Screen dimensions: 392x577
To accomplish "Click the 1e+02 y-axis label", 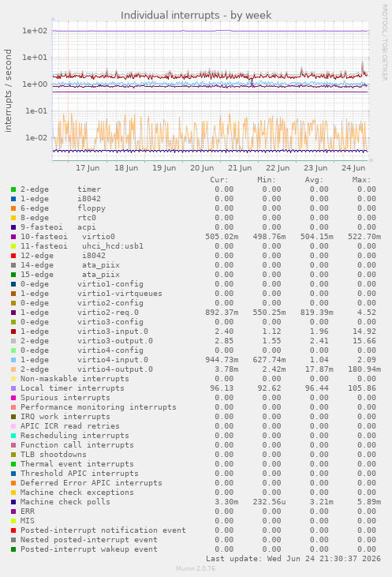I will tap(35, 31).
